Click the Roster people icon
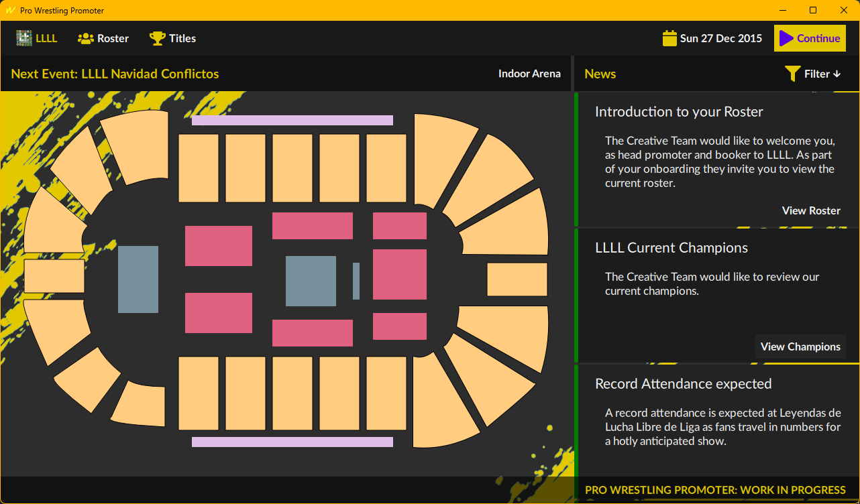The width and height of the screenshot is (860, 504). tap(85, 38)
